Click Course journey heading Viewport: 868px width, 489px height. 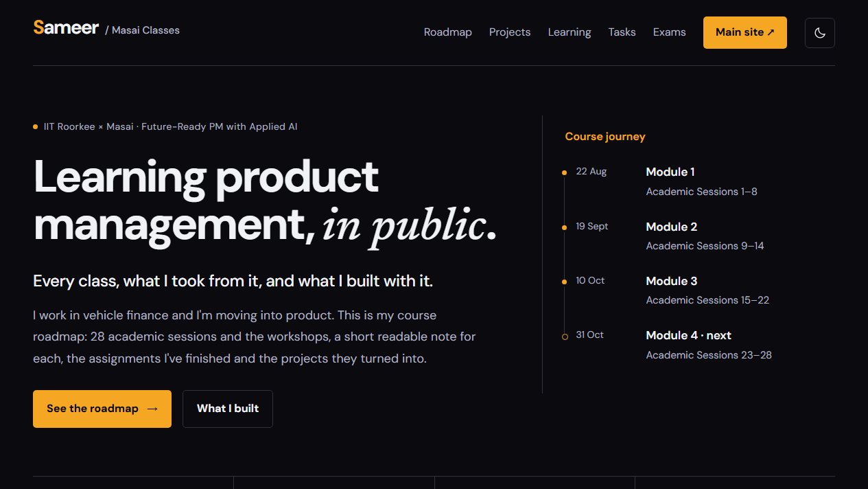tap(605, 137)
